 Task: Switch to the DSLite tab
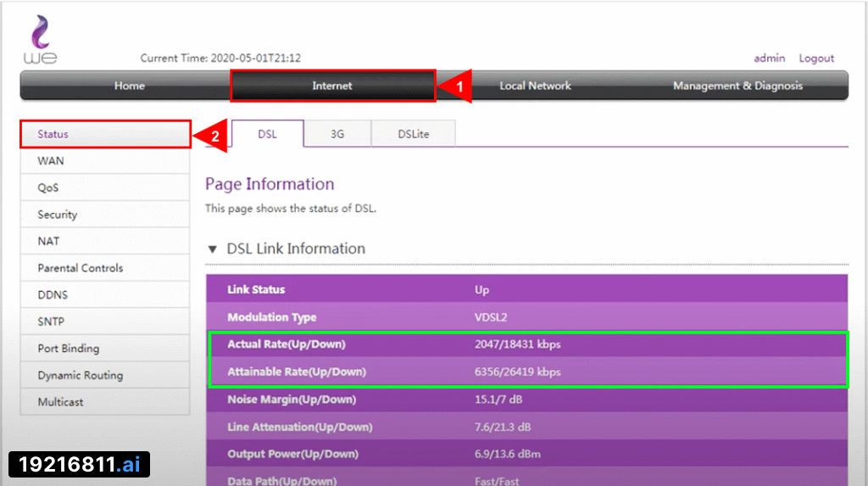pyautogui.click(x=414, y=134)
